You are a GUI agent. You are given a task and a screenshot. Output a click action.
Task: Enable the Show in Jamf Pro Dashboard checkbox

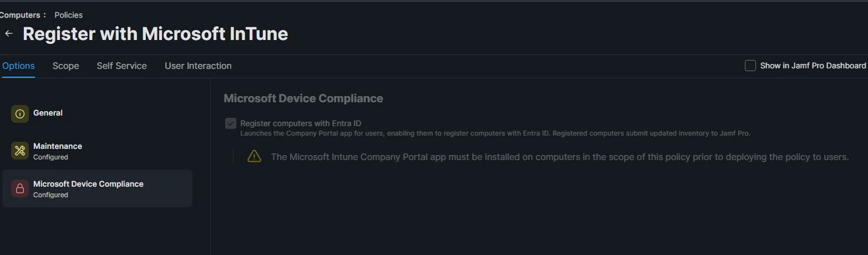pyautogui.click(x=750, y=66)
